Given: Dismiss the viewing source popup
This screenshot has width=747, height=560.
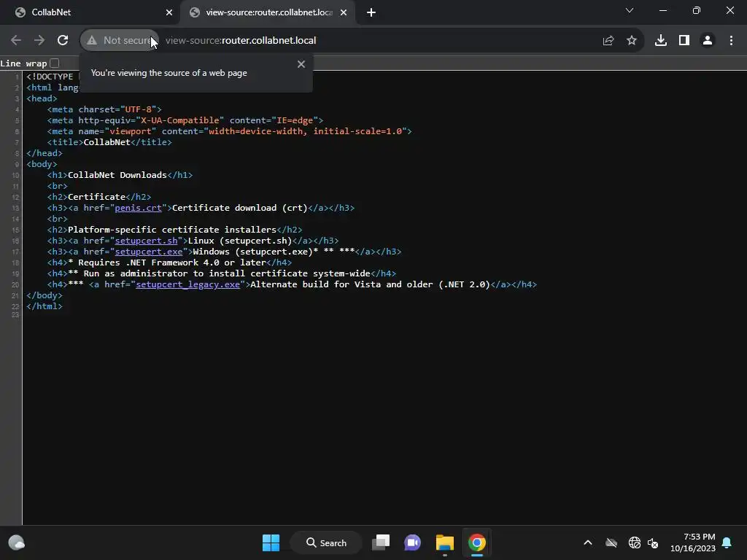Looking at the screenshot, I should [301, 64].
